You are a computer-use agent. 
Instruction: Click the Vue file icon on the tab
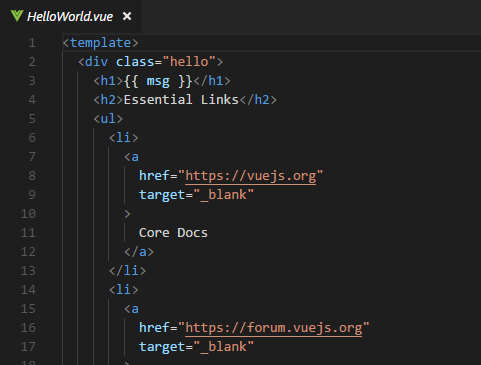point(17,16)
